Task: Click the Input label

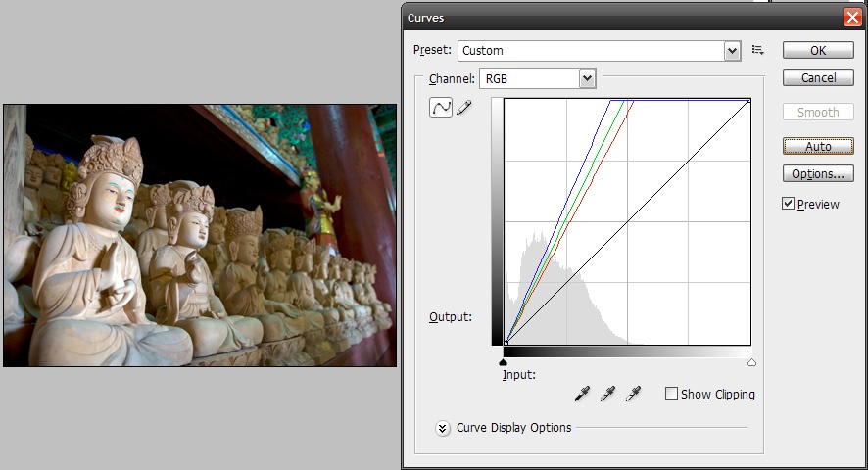Action: (x=518, y=375)
